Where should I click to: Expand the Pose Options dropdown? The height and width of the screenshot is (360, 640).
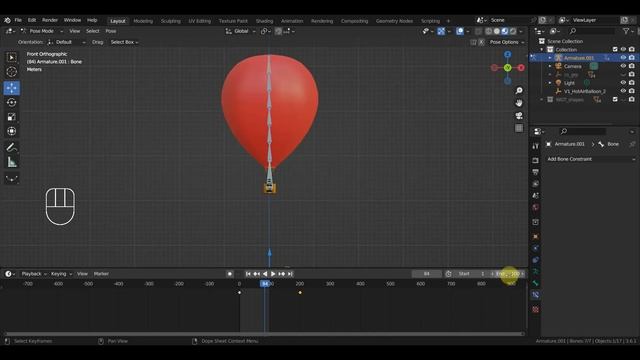point(507,42)
